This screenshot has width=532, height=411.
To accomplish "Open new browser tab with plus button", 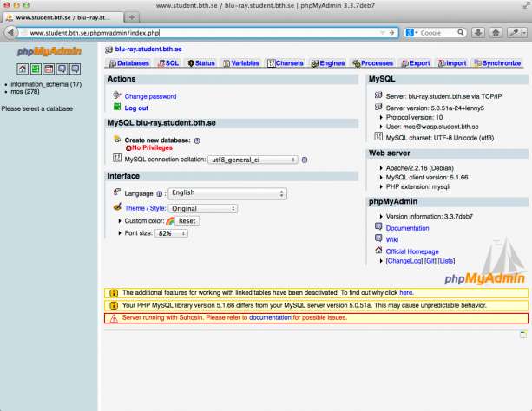I will pos(132,17).
